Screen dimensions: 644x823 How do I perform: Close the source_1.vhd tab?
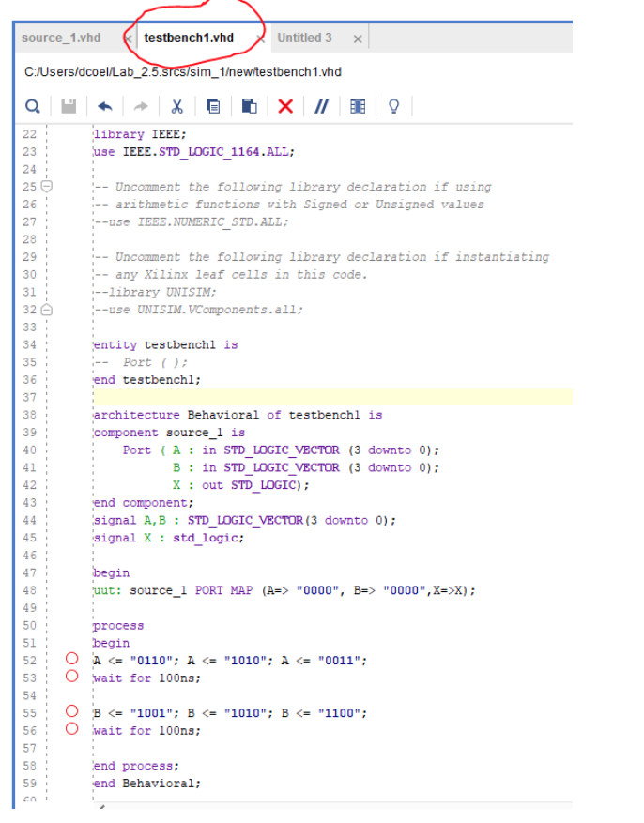128,38
